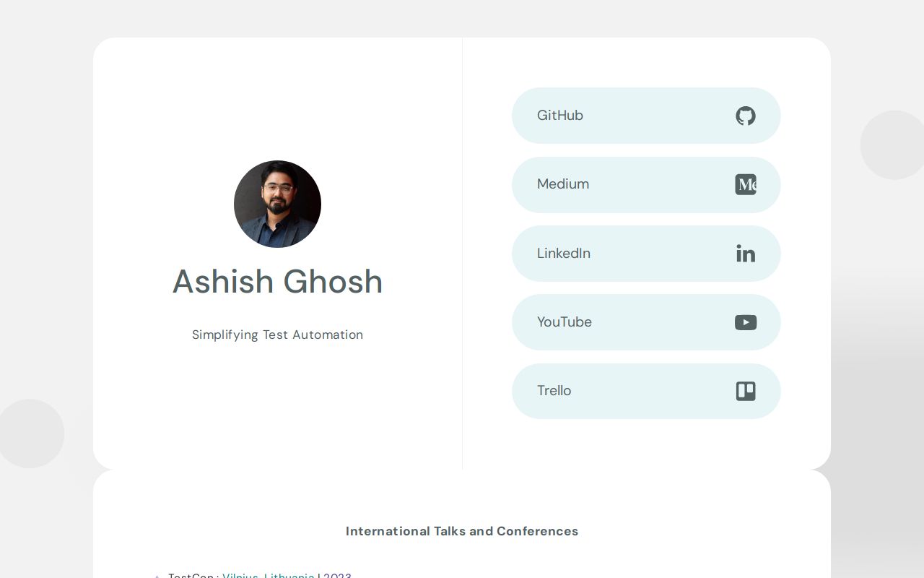Screen dimensions: 924x578
Task: Click the gray decorative circle at right edge
Action: click(894, 145)
